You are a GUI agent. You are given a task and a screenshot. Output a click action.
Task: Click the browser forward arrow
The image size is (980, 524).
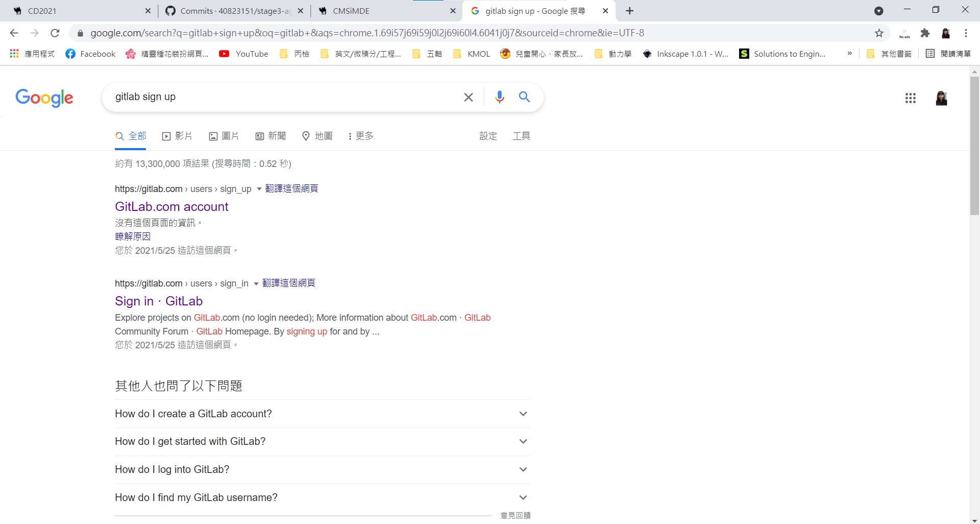tap(34, 33)
